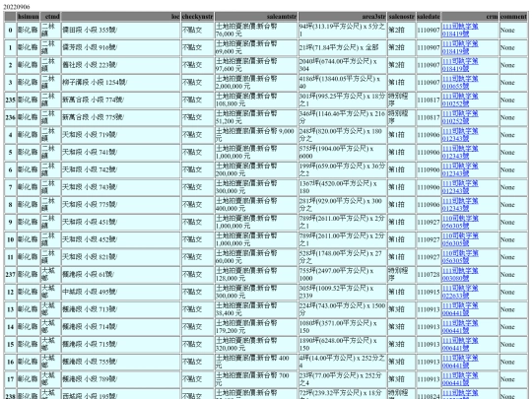Screen dimensions: 532x399
Task: Click the 'salenostr' column header
Action: tap(401, 17)
